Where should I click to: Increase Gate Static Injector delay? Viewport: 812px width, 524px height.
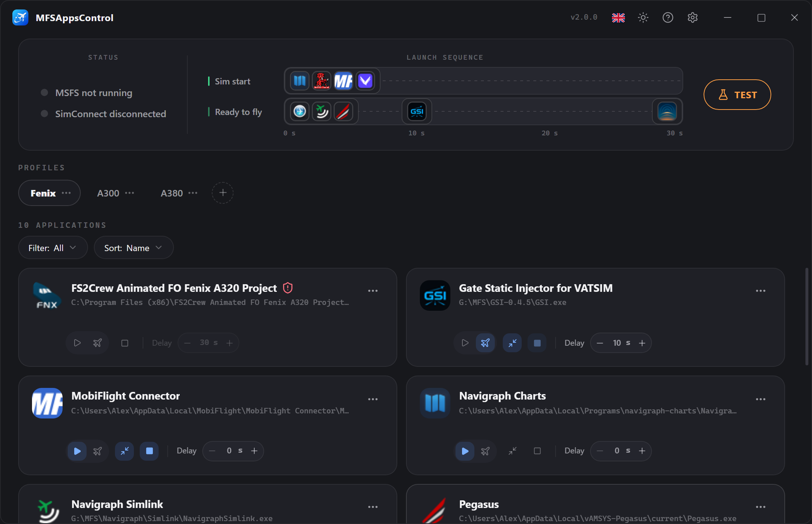tap(642, 343)
